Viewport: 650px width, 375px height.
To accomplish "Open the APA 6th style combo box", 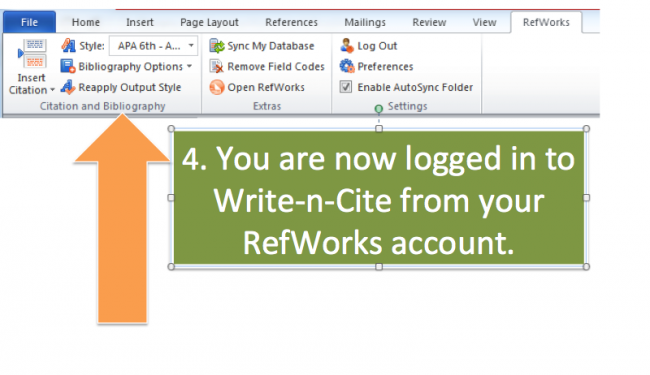I will click(153, 46).
